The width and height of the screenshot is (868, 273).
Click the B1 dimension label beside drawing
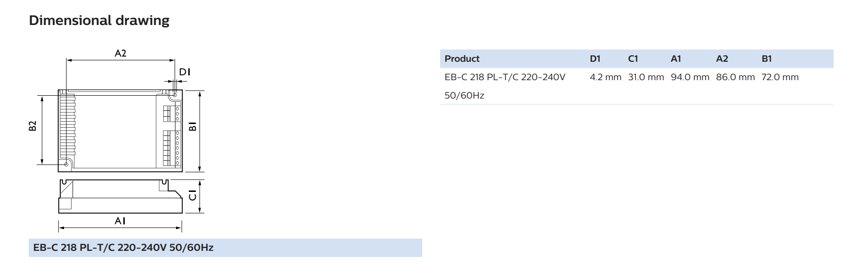click(x=193, y=126)
